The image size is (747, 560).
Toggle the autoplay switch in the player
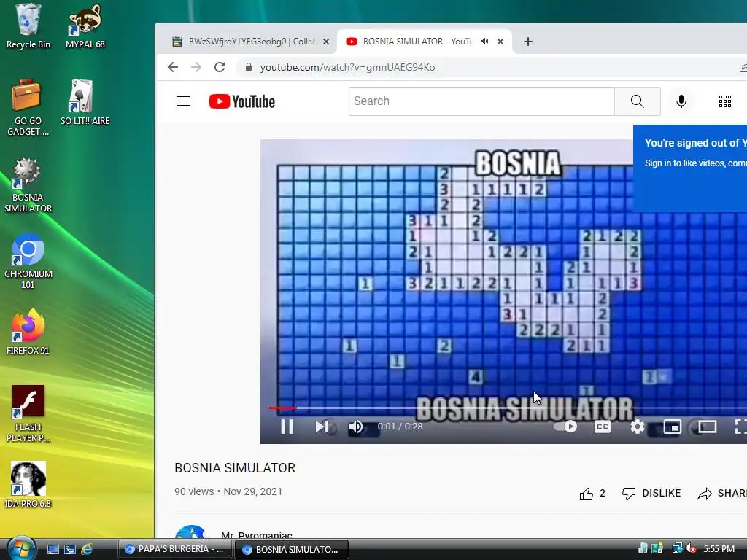565,426
